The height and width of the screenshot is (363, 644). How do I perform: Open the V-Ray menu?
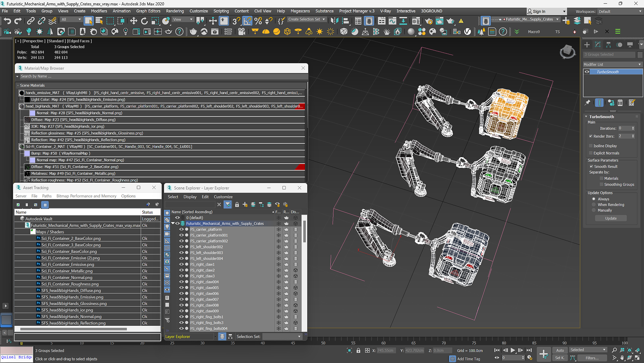click(385, 11)
